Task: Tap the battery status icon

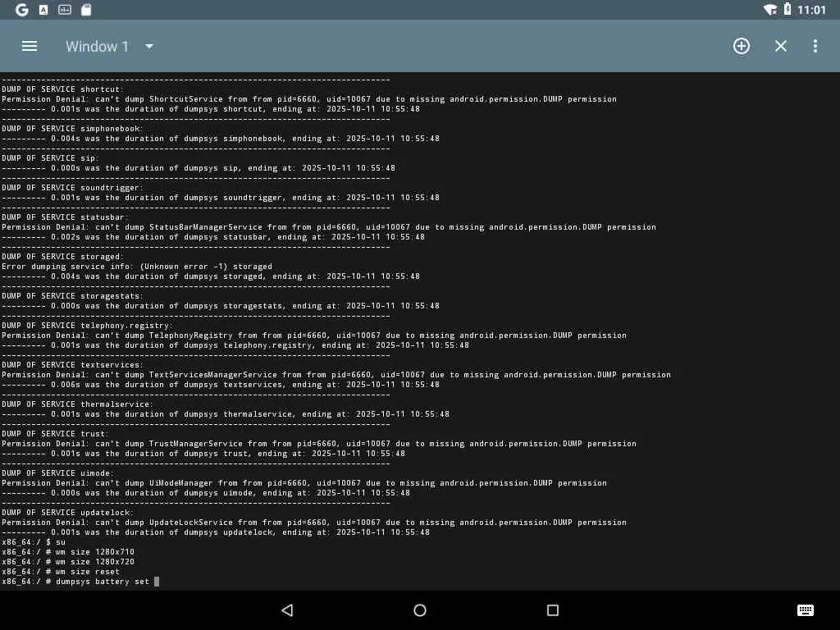Action: coord(787,9)
